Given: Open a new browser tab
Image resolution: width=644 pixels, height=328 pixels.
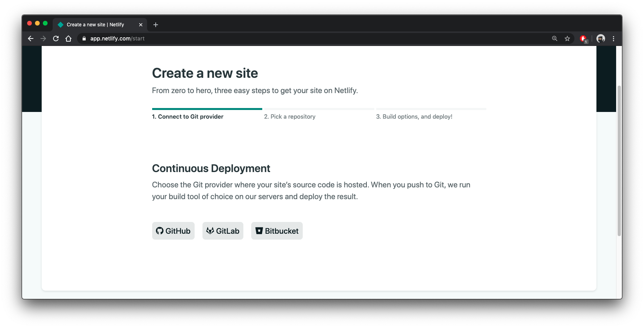Looking at the screenshot, I should coord(156,25).
